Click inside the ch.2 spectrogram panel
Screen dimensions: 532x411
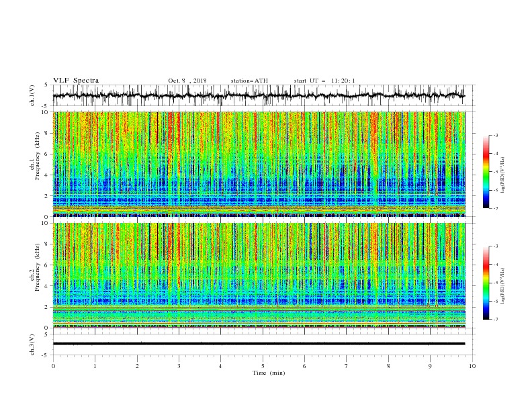click(x=259, y=275)
